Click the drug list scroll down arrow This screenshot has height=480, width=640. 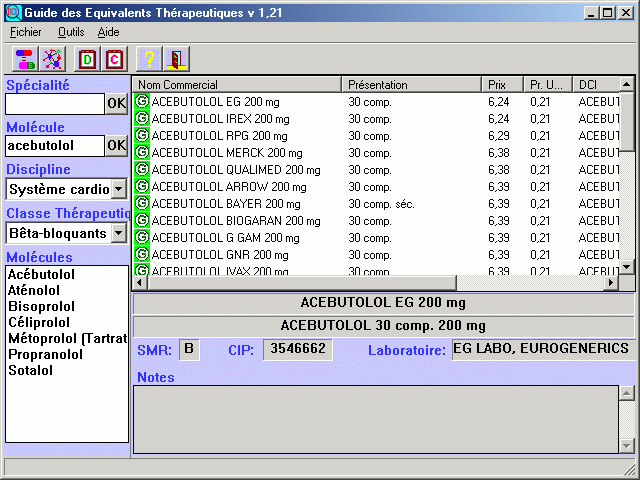tap(627, 267)
